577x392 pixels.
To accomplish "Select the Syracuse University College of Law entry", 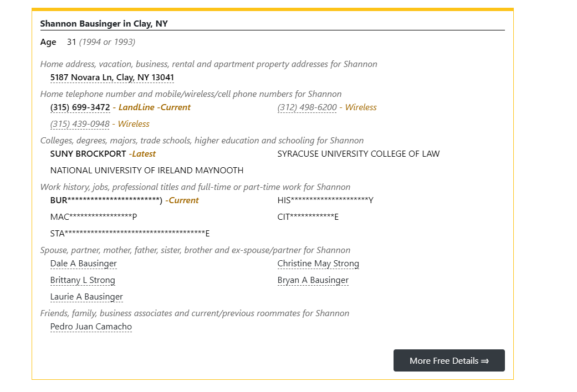I will coord(358,154).
